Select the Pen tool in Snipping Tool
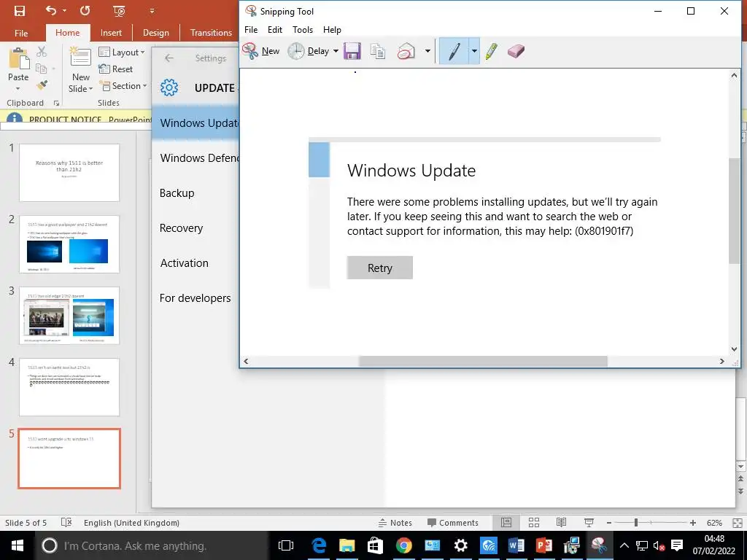Image resolution: width=747 pixels, height=560 pixels. 454,51
